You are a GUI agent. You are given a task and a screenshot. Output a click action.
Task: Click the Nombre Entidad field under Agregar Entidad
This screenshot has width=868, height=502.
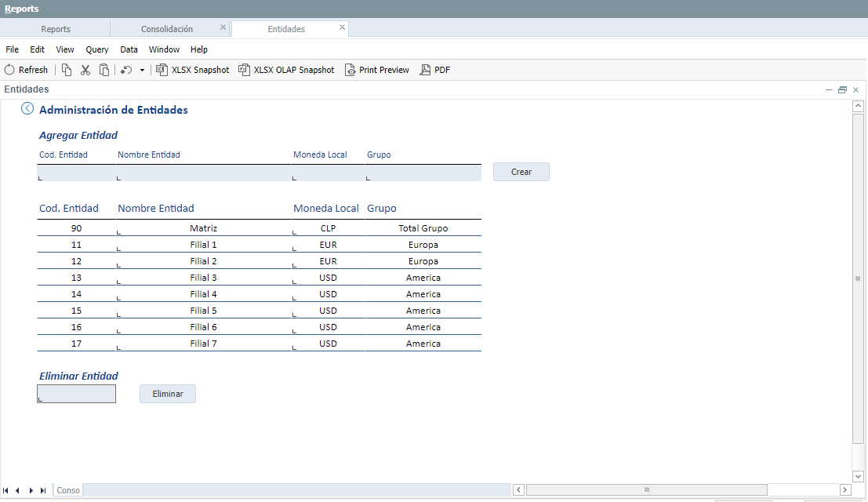pyautogui.click(x=203, y=173)
